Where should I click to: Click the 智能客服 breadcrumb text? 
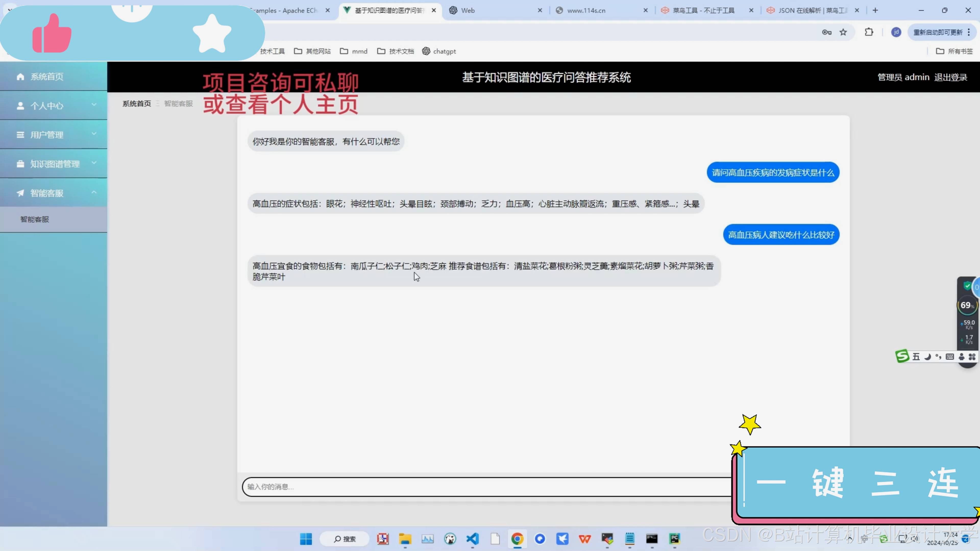pos(178,103)
